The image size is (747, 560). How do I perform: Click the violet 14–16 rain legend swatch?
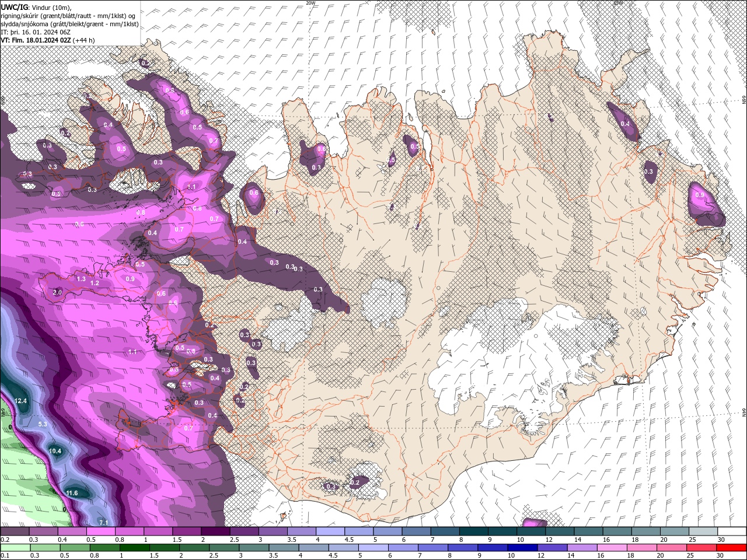click(x=582, y=548)
